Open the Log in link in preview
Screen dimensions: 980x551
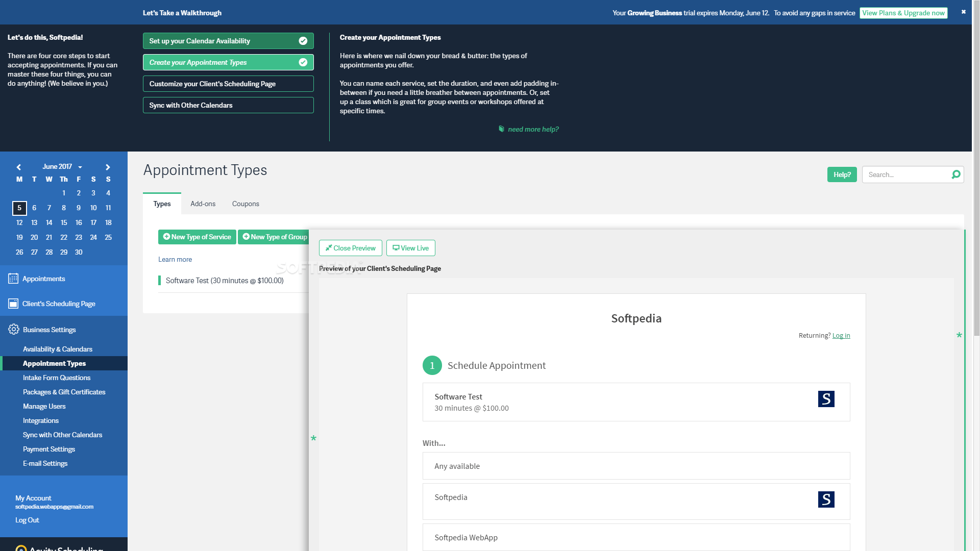[841, 335]
